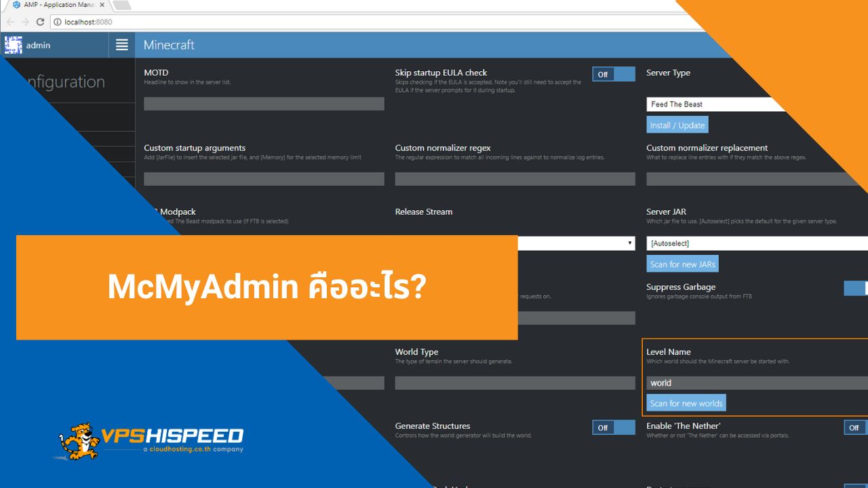Go forward with browser forward arrow
This screenshot has height=488, width=868.
click(x=25, y=22)
